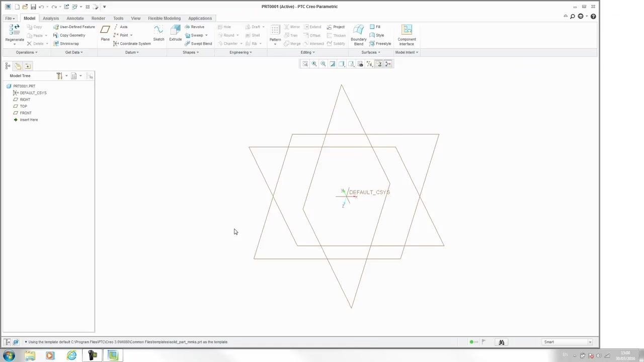Start a new Sketch
This screenshot has width=644, height=362.
[158, 33]
